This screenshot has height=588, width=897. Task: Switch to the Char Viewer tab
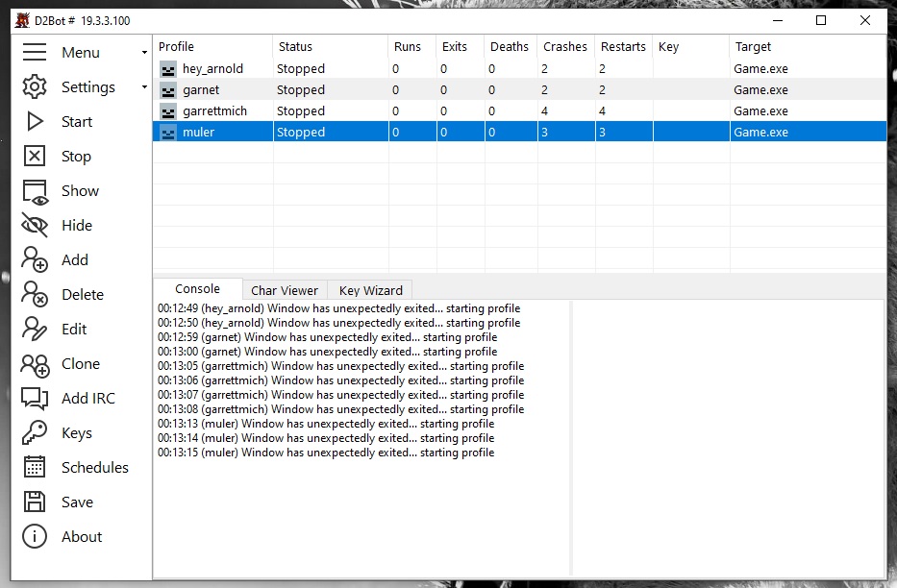click(x=285, y=290)
